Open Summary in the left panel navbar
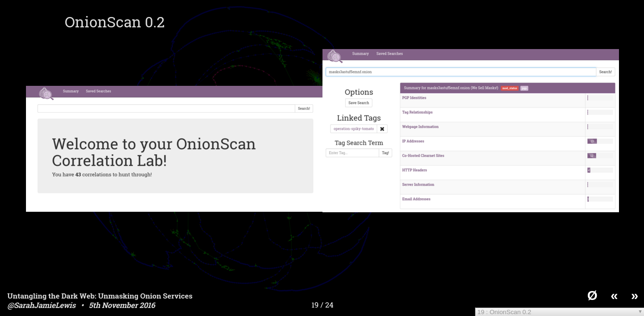Image resolution: width=644 pixels, height=316 pixels. click(x=71, y=91)
